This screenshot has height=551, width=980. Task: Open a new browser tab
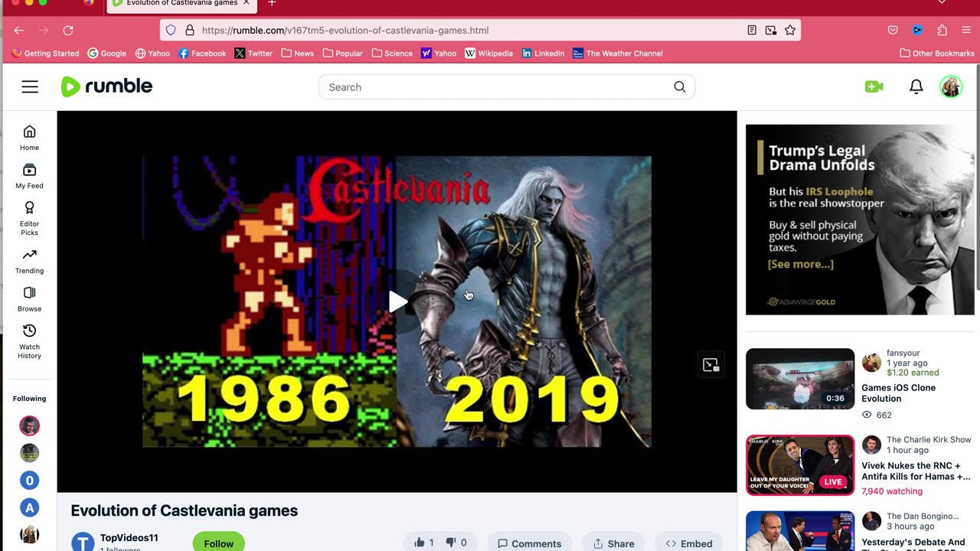[272, 3]
